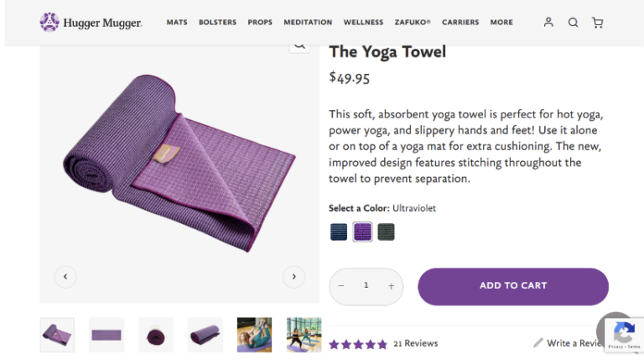Open the shopping cart icon

597,23
